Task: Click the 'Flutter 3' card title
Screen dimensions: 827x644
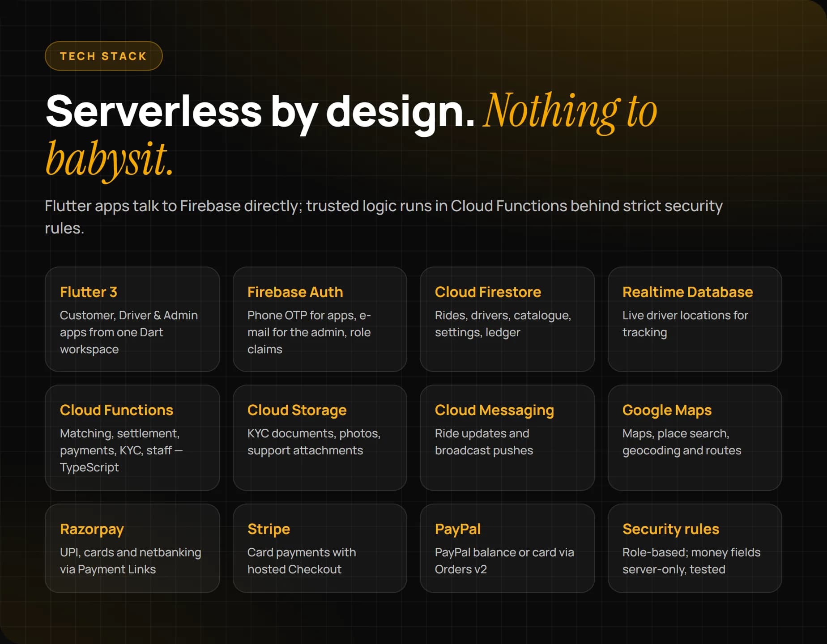Action: click(89, 292)
